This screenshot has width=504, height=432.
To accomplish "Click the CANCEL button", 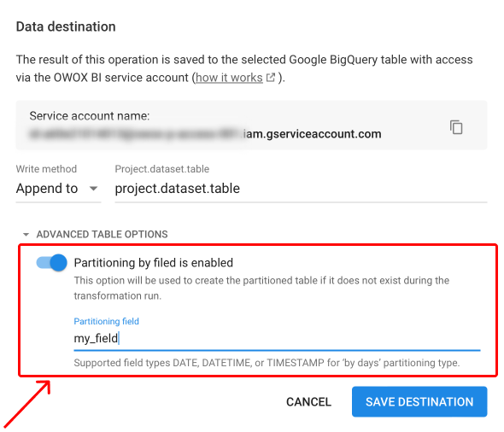I will tap(308, 402).
